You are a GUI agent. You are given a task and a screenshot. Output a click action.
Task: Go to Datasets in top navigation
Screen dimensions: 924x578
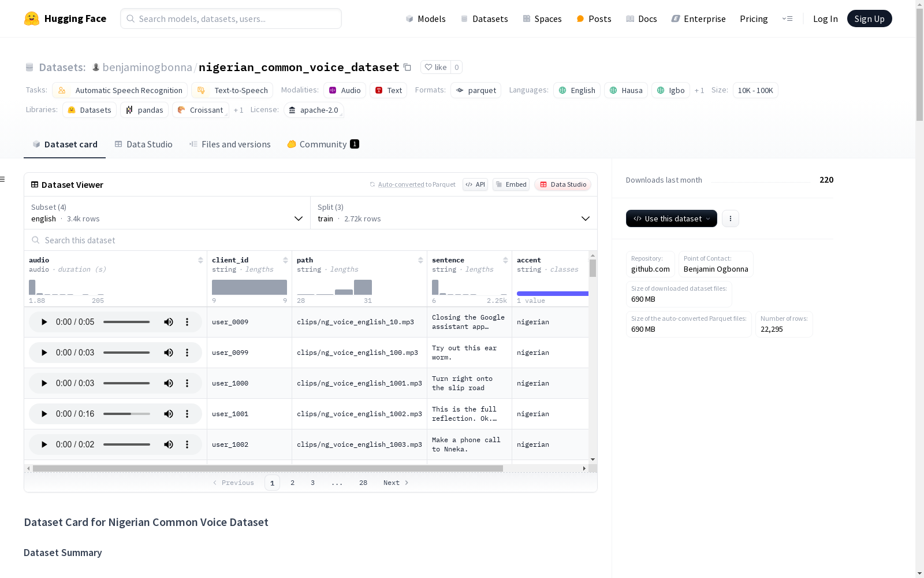pyautogui.click(x=484, y=18)
